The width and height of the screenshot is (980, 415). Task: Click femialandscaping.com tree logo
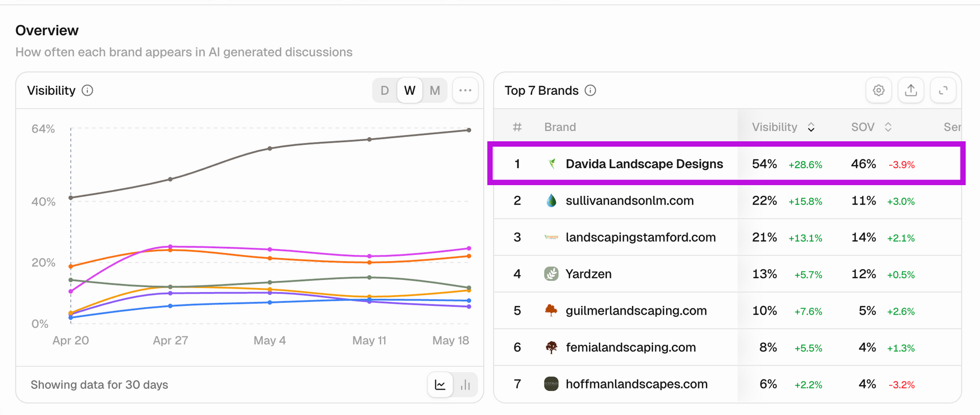click(551, 347)
